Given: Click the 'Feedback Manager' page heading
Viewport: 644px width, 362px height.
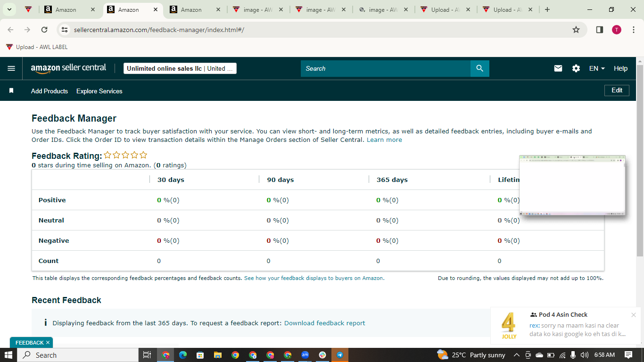Looking at the screenshot, I should click(74, 118).
